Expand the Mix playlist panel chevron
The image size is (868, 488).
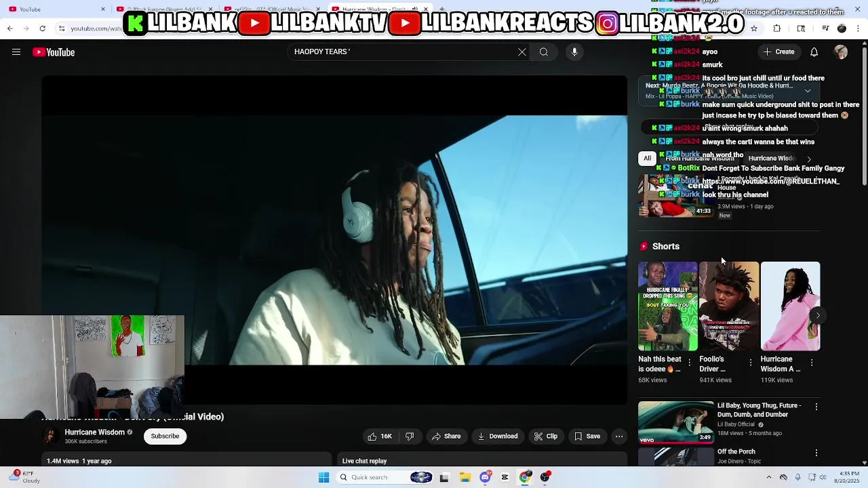pos(808,91)
